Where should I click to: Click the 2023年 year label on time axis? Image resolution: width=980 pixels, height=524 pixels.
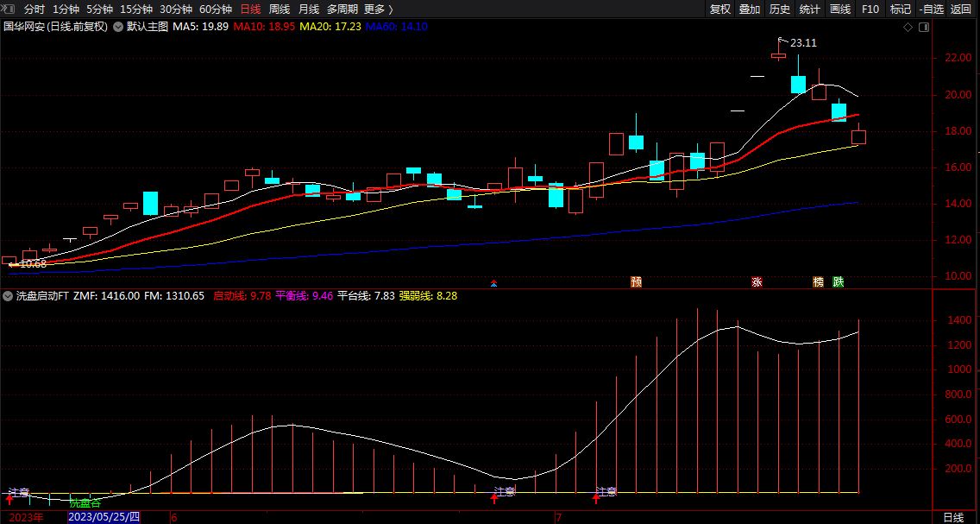(x=26, y=517)
